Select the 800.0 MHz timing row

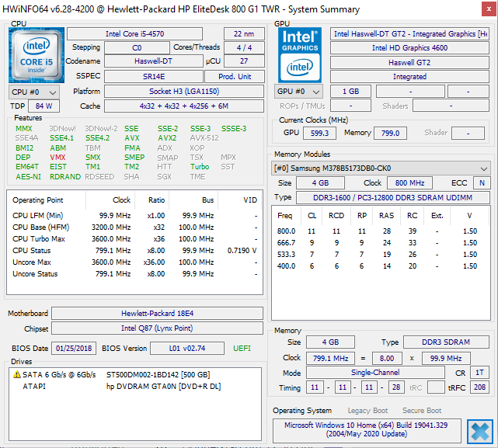pyautogui.click(x=381, y=231)
